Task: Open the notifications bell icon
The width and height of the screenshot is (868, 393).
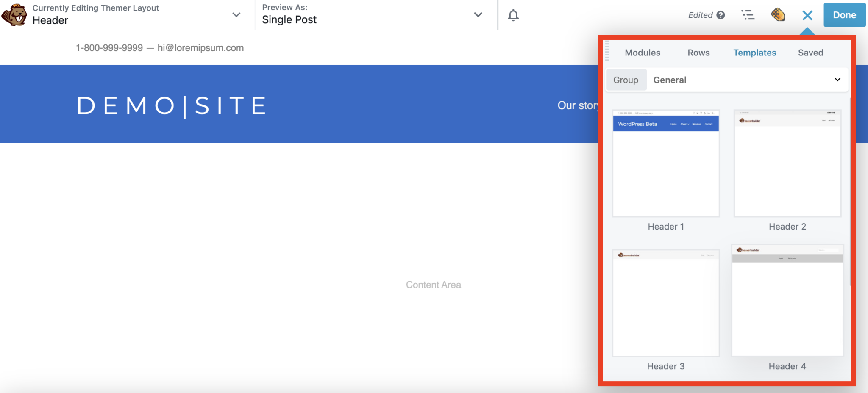Action: [x=513, y=15]
